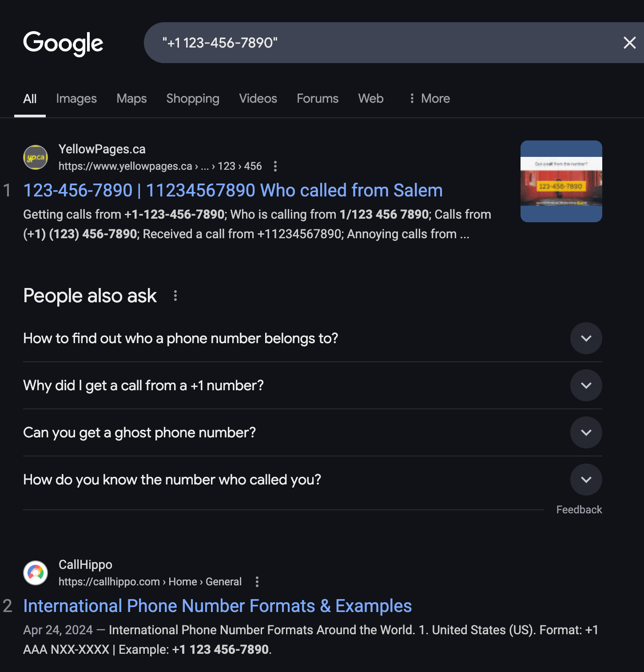Click the CallHippo favicon
This screenshot has width=644, height=672.
pos(36,573)
